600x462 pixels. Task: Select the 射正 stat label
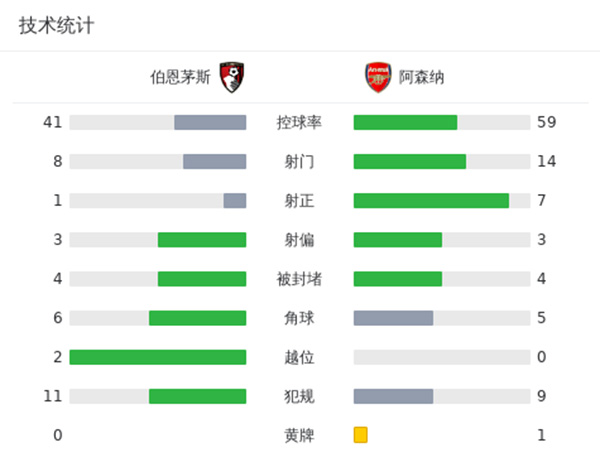(299, 201)
